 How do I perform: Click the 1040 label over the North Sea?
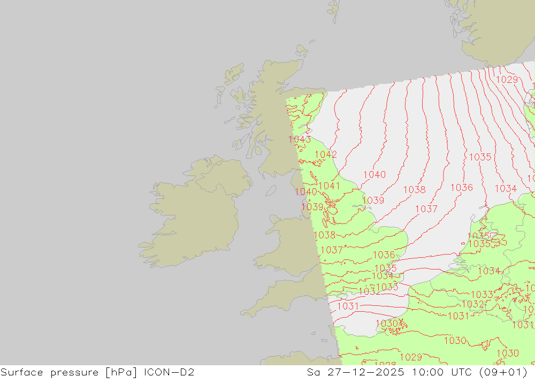(x=374, y=175)
